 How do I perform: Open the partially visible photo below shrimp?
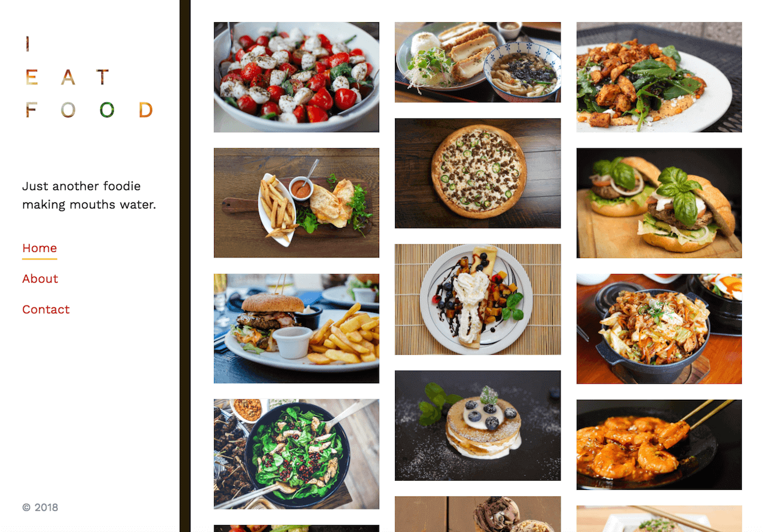659,519
